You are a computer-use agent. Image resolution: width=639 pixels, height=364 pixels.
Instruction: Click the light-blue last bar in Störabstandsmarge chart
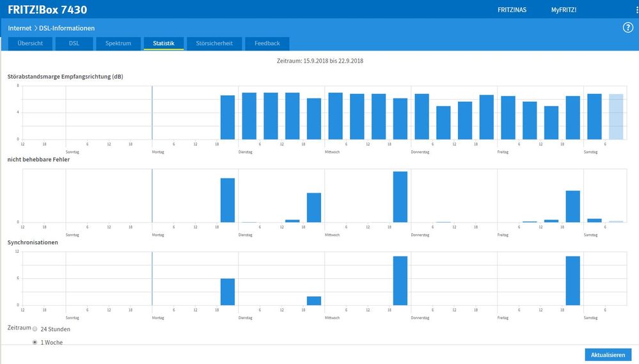tap(616, 117)
